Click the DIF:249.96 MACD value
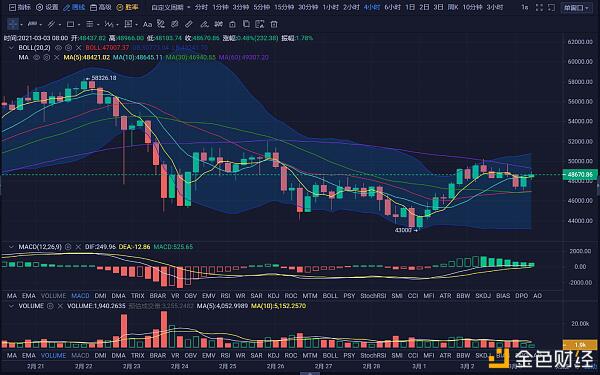The width and height of the screenshot is (600, 375). coord(100,247)
